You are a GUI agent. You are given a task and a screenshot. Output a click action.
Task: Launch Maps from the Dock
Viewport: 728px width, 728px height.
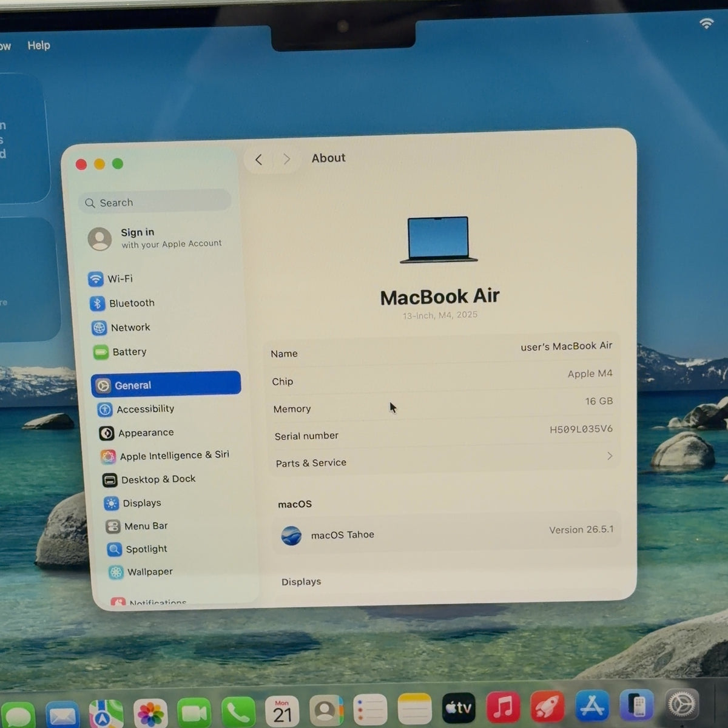(106, 713)
